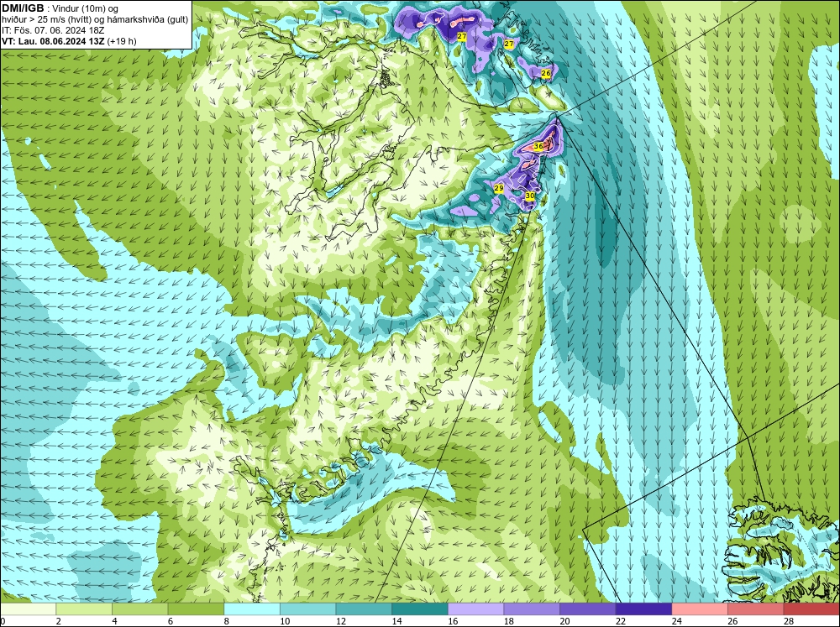Screen dimensions: 840x627
Task: Pick the 6–8 m/s darker green swatch
Action: 196,609
